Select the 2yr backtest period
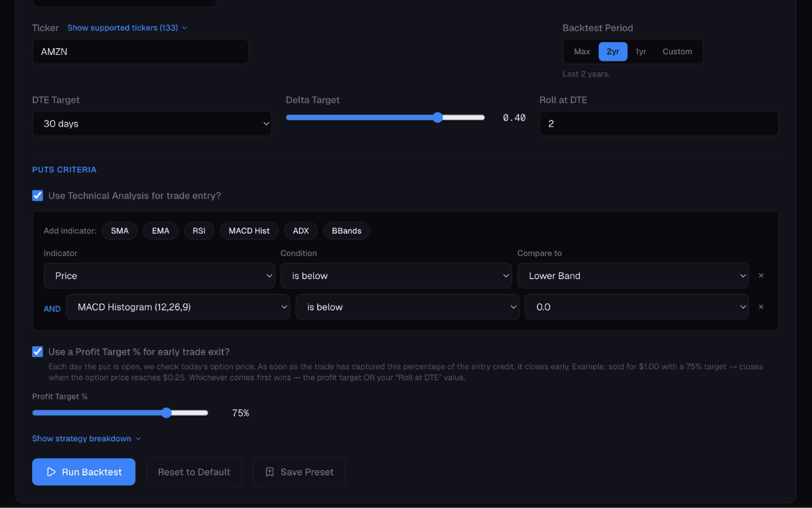Screen dimensions: 812x508 click(613, 51)
